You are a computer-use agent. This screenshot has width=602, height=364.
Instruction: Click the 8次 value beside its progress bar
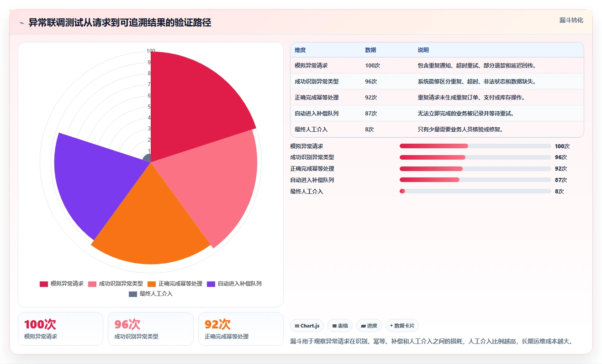pos(560,192)
